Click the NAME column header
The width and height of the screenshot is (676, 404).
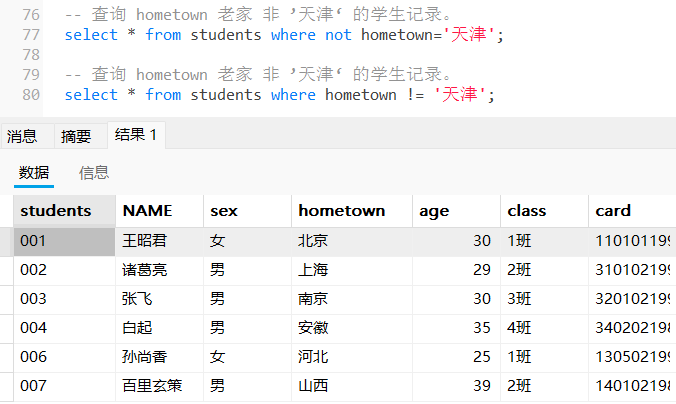tap(159, 211)
